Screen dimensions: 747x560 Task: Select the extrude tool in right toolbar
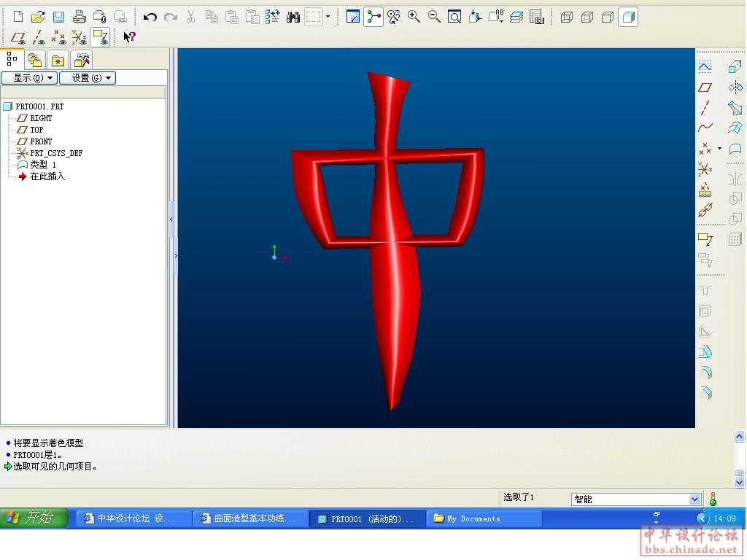pyautogui.click(x=735, y=67)
